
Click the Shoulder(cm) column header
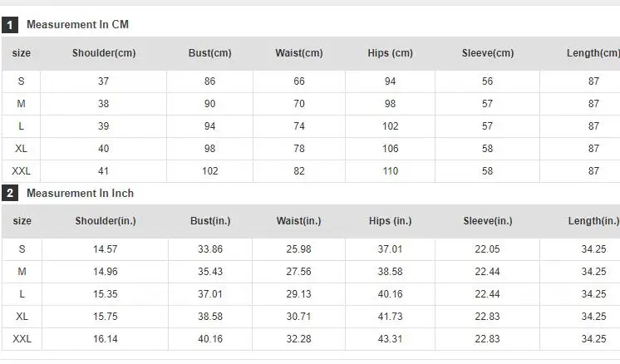(x=104, y=53)
